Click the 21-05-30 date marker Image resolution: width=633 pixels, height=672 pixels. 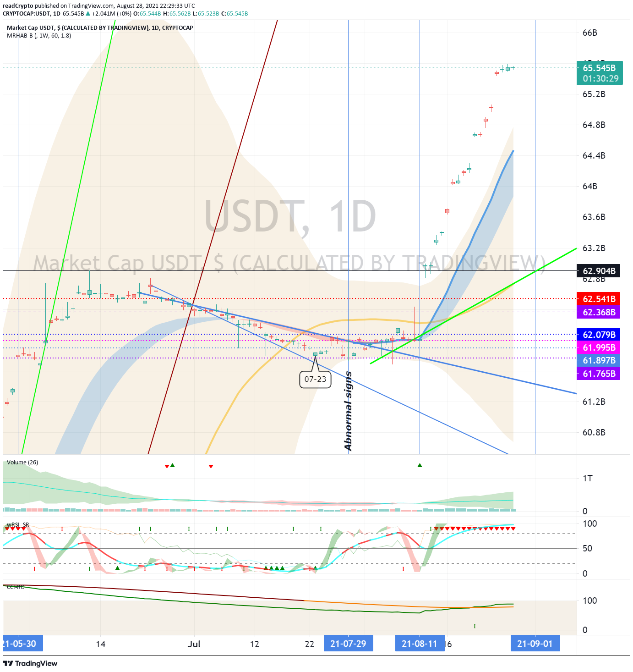pyautogui.click(x=23, y=644)
